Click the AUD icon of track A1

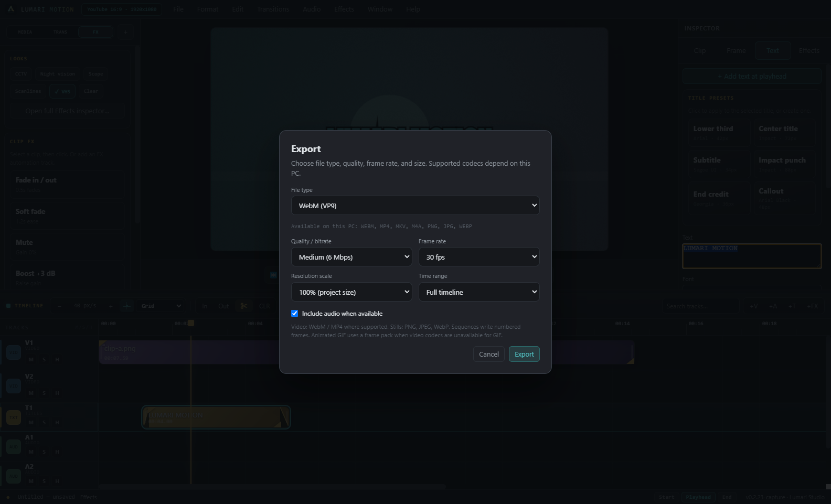(x=14, y=447)
